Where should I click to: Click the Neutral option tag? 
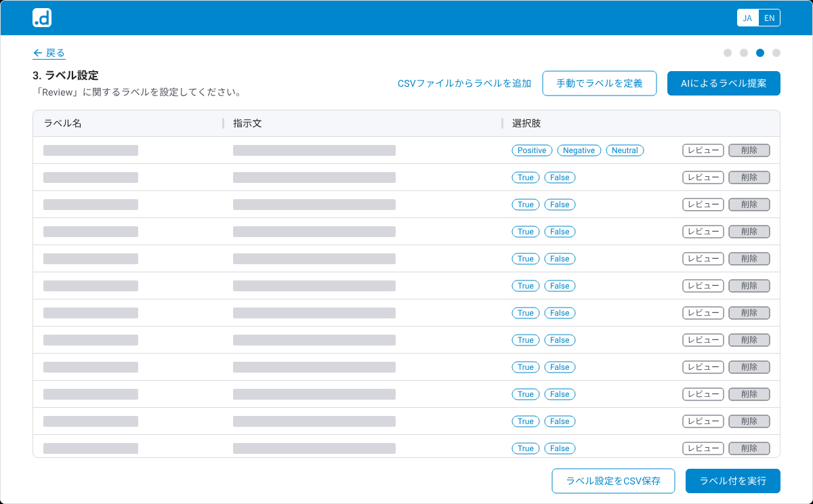point(625,150)
